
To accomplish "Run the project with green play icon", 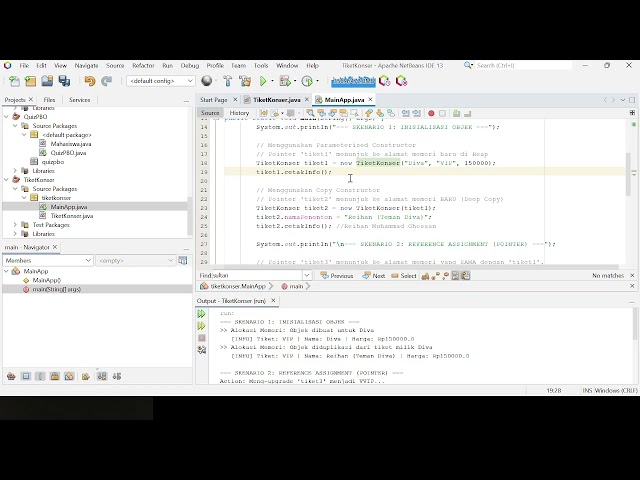I will (263, 81).
